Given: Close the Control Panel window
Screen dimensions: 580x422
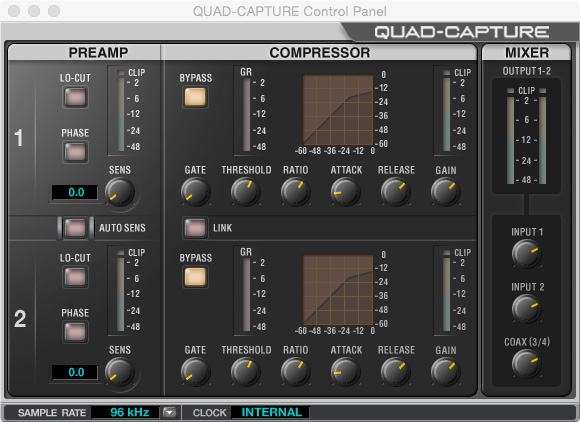Looking at the screenshot, I should coord(14,11).
